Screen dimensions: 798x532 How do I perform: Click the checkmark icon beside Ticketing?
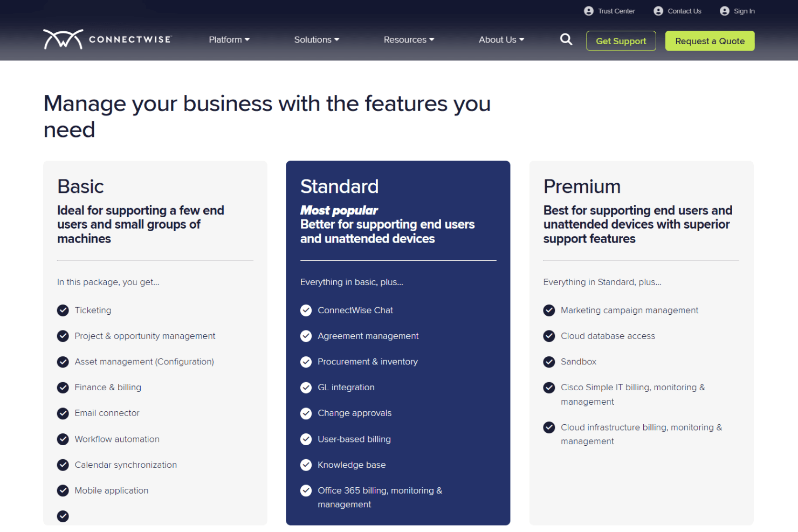[63, 310]
